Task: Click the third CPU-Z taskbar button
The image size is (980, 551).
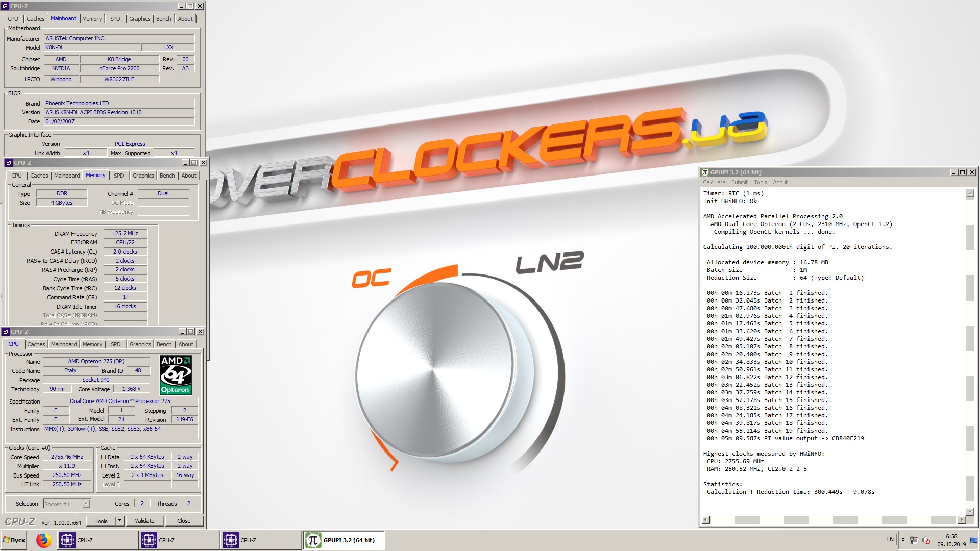Action: pyautogui.click(x=260, y=540)
